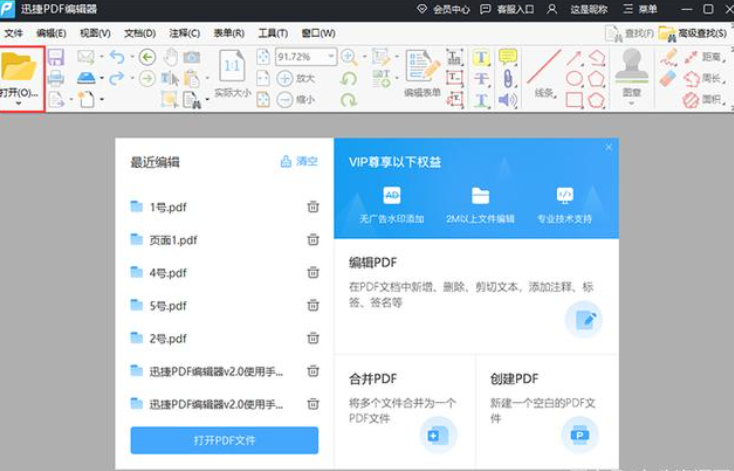Undo with the left curved arrow
The image size is (734, 471).
pyautogui.click(x=117, y=57)
